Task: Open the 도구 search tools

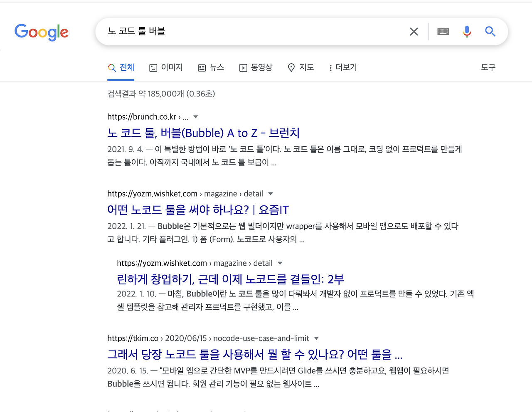Action: (x=488, y=67)
